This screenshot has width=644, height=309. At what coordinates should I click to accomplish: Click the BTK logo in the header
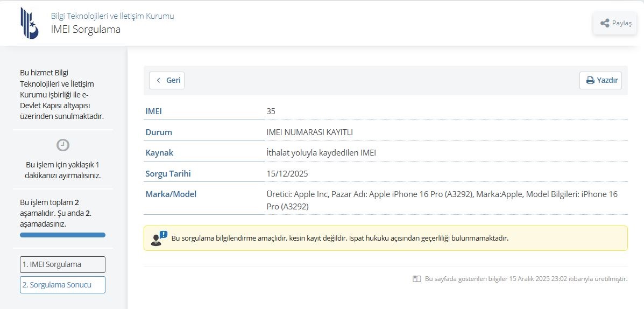pyautogui.click(x=29, y=23)
